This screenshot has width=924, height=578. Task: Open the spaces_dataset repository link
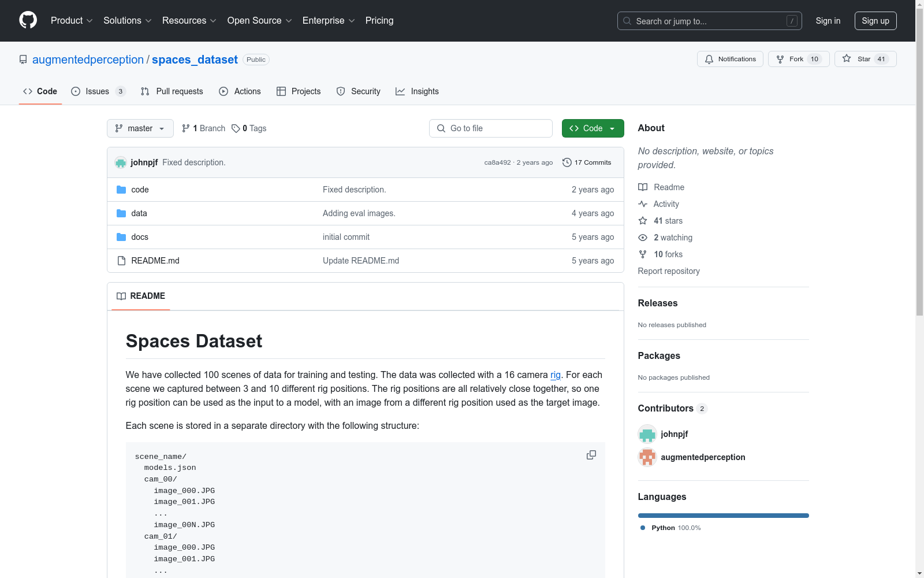click(195, 60)
